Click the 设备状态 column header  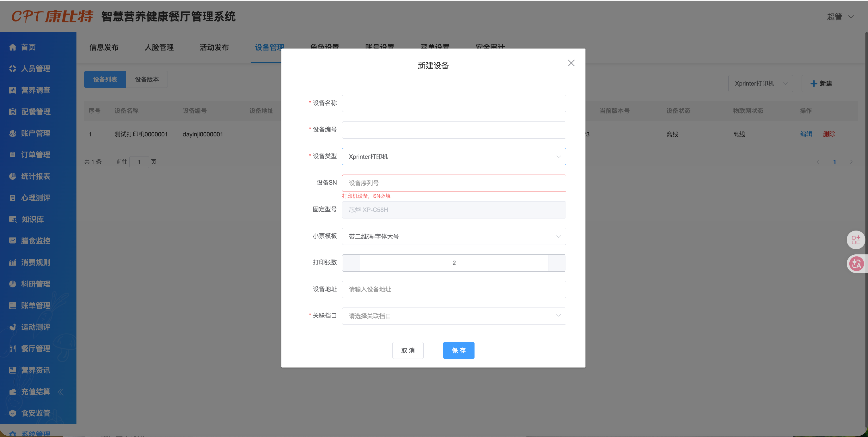point(678,111)
